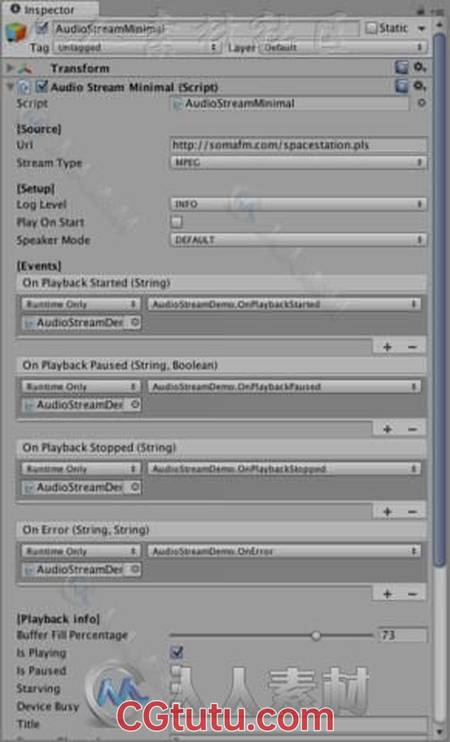Click the Transform component gear settings icon
450x742 pixels.
click(x=420, y=68)
